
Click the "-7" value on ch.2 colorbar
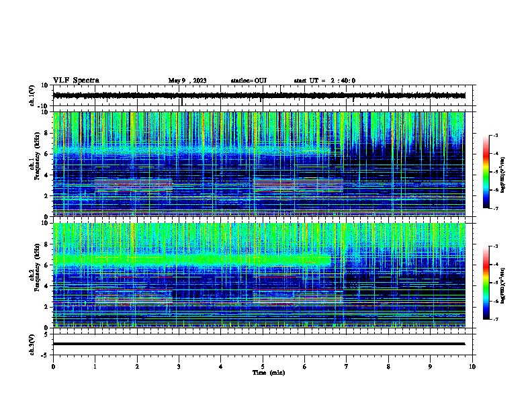click(495, 319)
